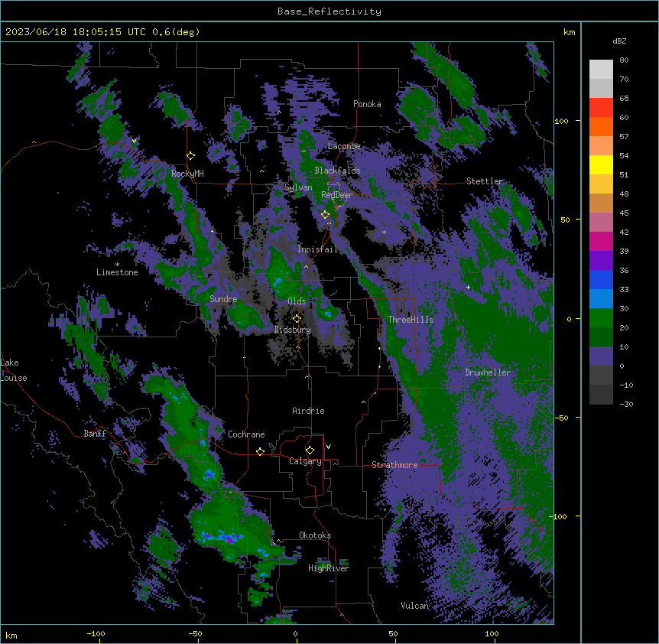Click the 33 value on dBZ scale
This screenshot has height=644, width=659.
coord(624,289)
